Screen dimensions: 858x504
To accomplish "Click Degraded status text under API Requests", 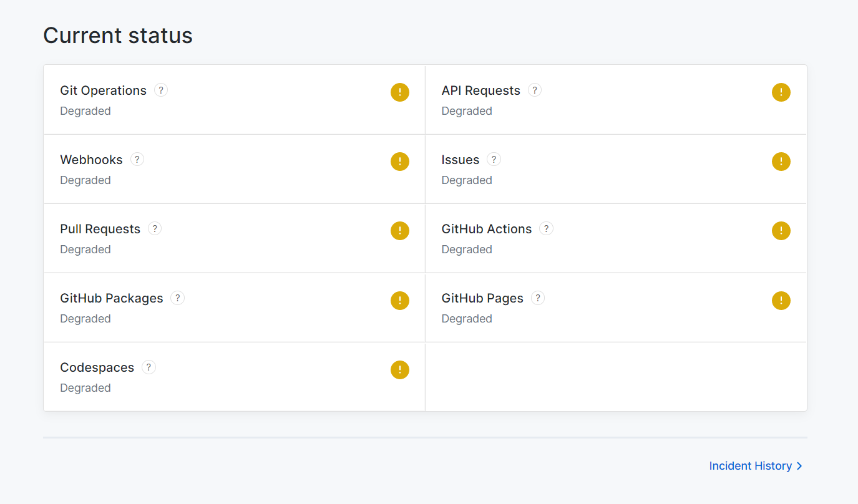I will [x=467, y=111].
